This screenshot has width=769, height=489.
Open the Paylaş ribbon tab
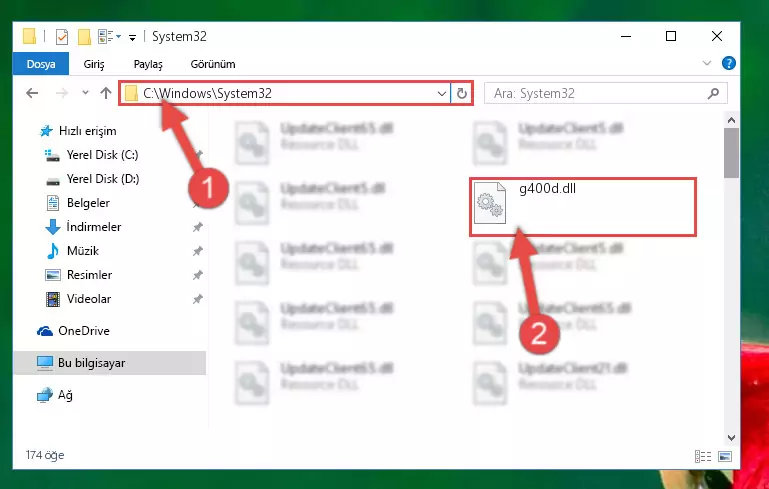(x=148, y=64)
